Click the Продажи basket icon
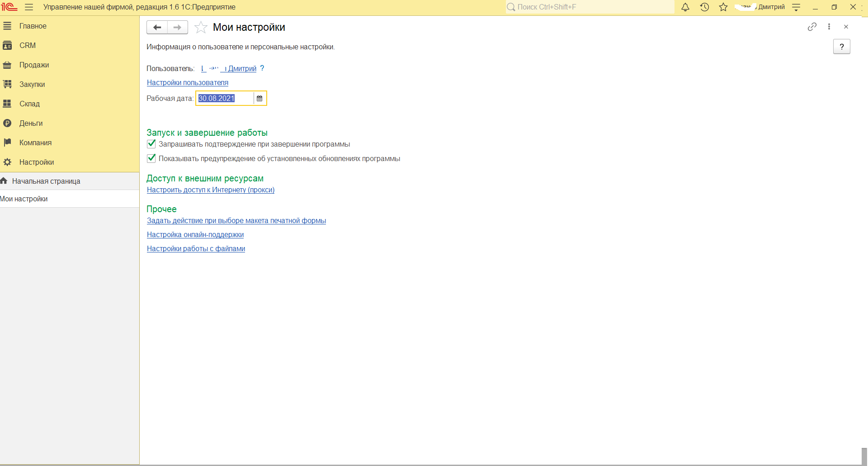Image resolution: width=868 pixels, height=466 pixels. (7, 65)
